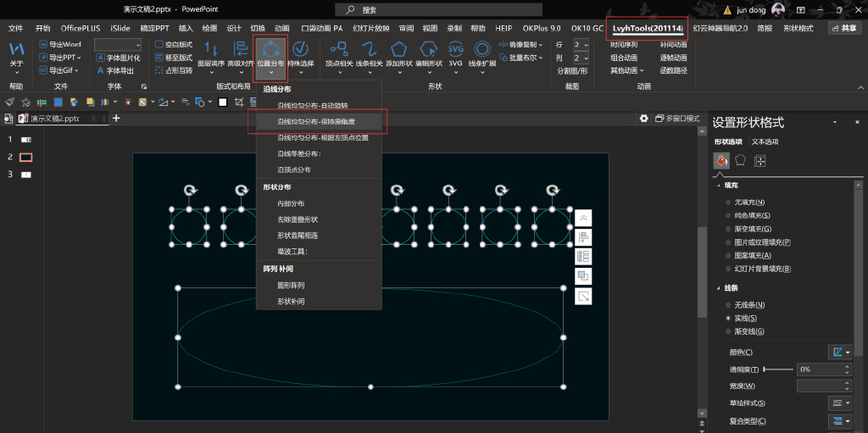Click the 导出Word export icon
Viewport: 868px width, 433px height.
[x=60, y=44]
